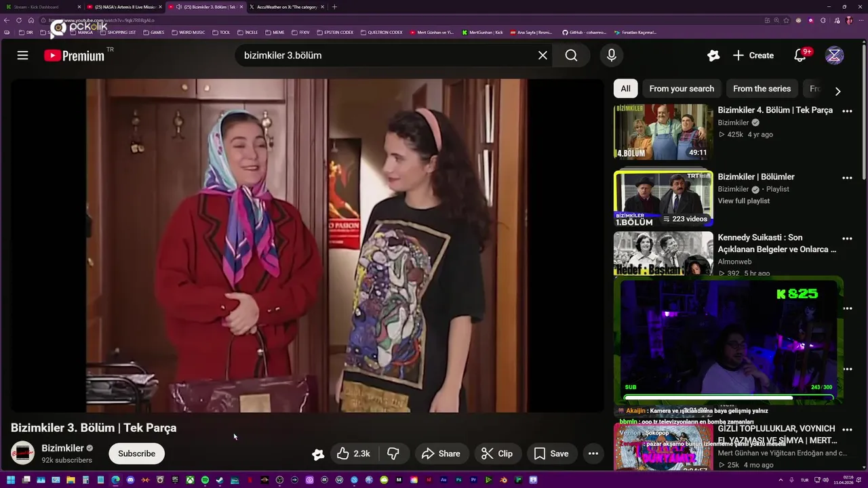Open Blender from the taskbar
This screenshot has height=488, width=868.
(503, 480)
